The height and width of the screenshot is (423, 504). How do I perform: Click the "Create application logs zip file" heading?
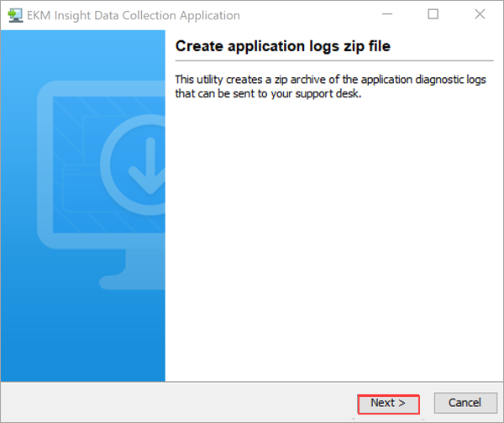(x=282, y=46)
